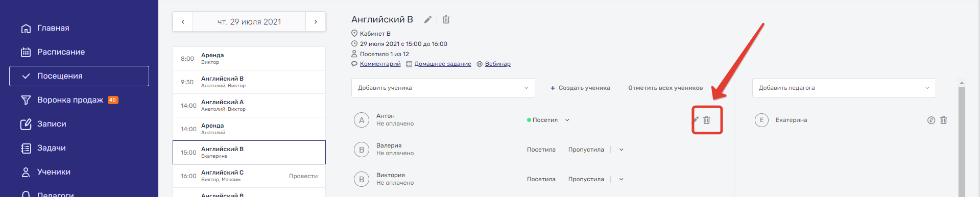Mark Виктория as Посетила
Screen dimensions: 980x197
tap(541, 179)
